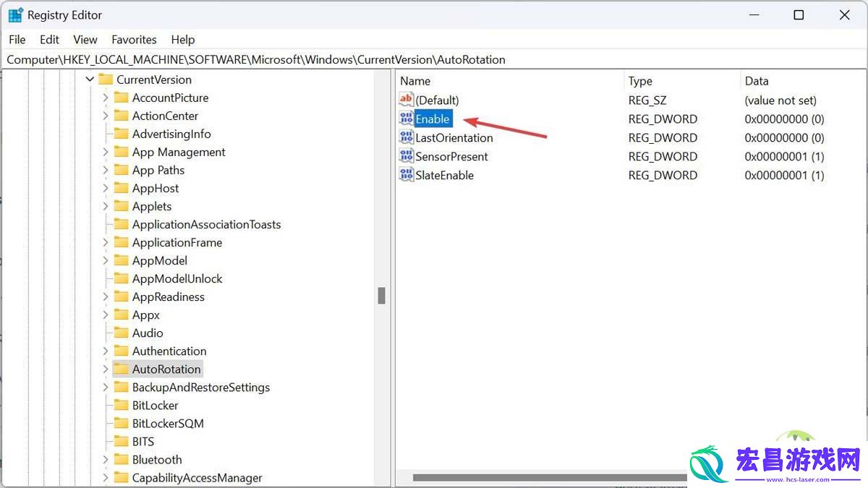
Task: Expand the AppModel key
Action: pos(106,260)
